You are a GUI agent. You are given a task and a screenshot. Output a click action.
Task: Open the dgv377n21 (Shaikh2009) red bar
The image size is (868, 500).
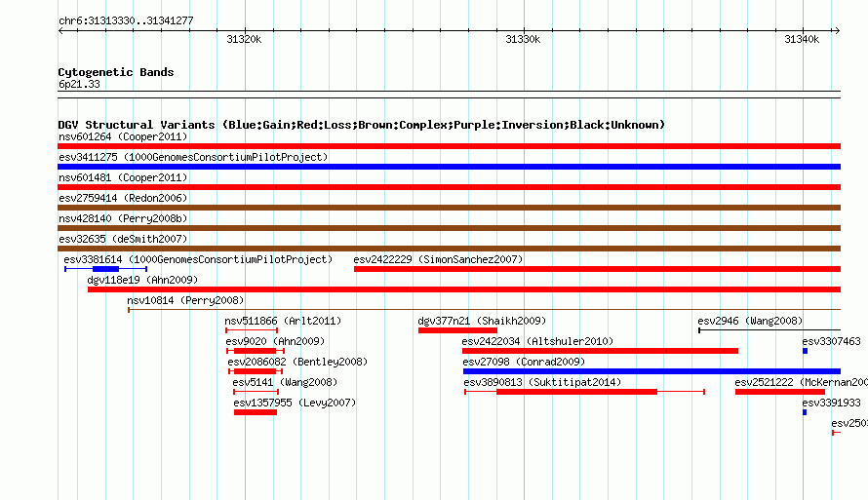(x=457, y=330)
